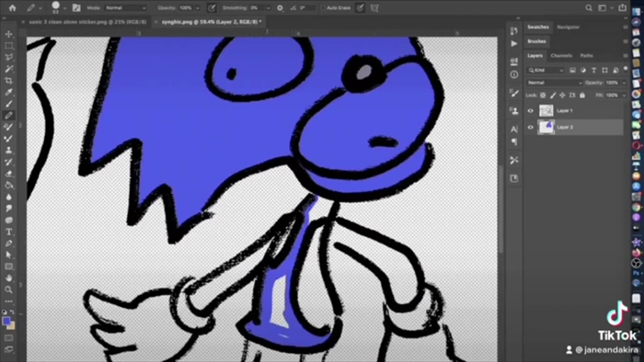Toggle lock all on layer
The image size is (644, 362).
tap(582, 95)
